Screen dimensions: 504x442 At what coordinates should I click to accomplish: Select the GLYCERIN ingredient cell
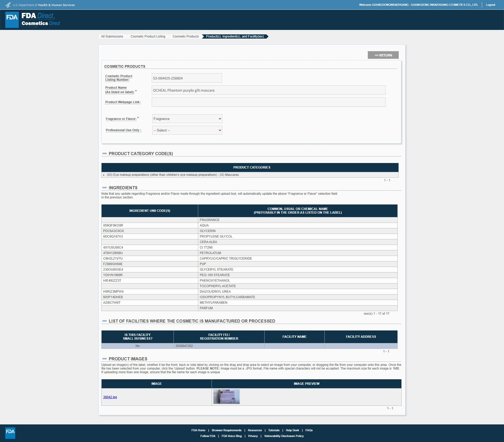(x=298, y=231)
